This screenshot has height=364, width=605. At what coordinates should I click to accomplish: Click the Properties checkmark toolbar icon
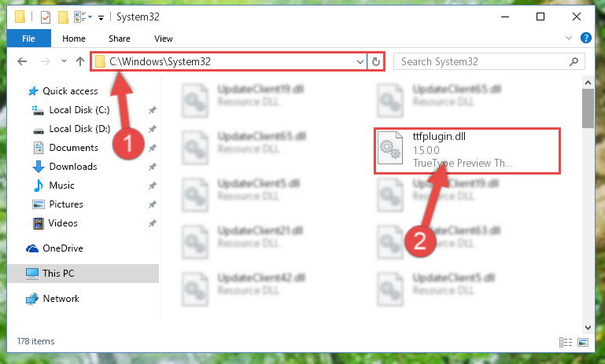[x=46, y=17]
